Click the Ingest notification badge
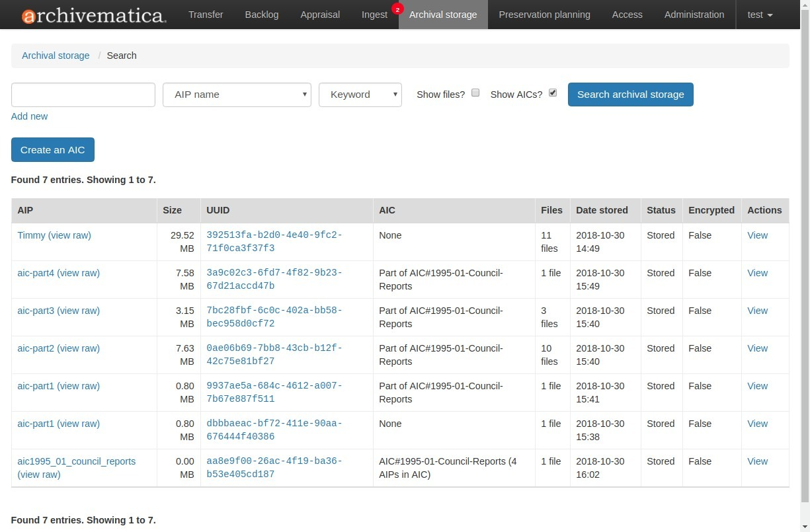The width and height of the screenshot is (810, 532). 397,9
